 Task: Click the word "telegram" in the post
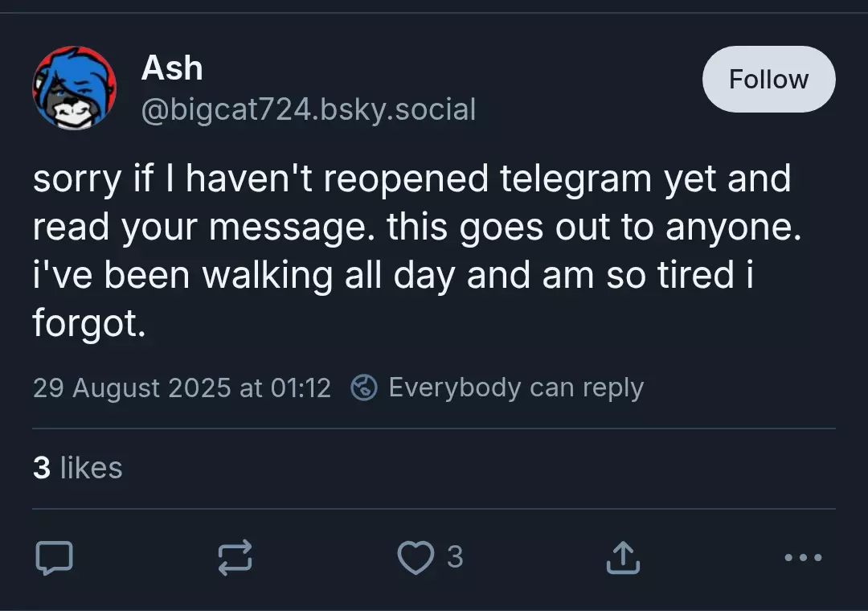click(575, 179)
